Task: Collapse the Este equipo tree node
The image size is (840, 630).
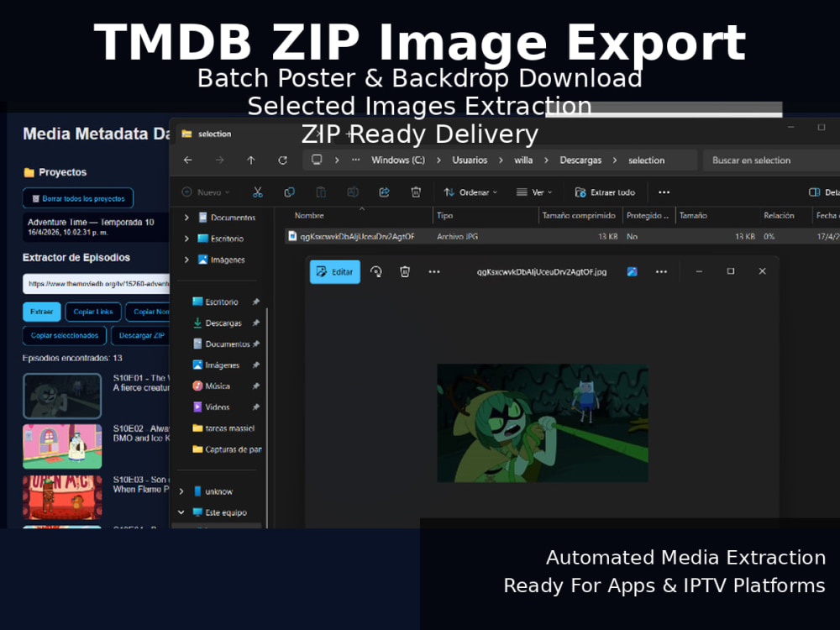Action: pyautogui.click(x=181, y=512)
